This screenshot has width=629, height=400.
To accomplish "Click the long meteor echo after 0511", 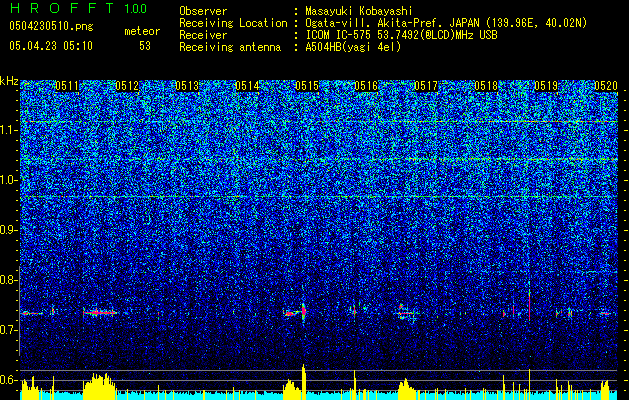I will coord(99,312).
